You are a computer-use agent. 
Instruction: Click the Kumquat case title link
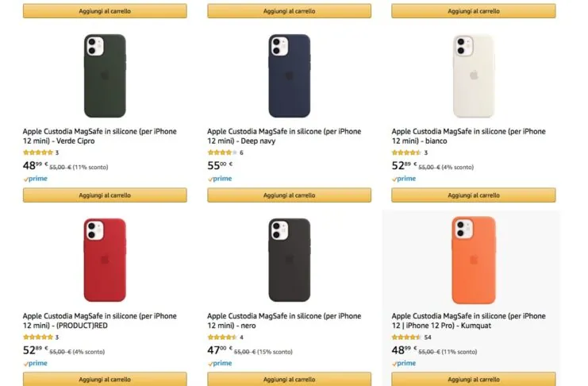[x=468, y=321]
